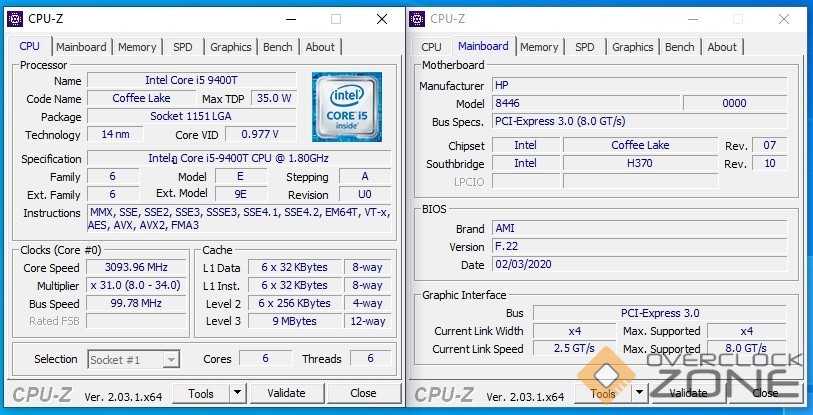Click the bus speed value '99.78 MHz'
The width and height of the screenshot is (813, 415).
coord(136,303)
